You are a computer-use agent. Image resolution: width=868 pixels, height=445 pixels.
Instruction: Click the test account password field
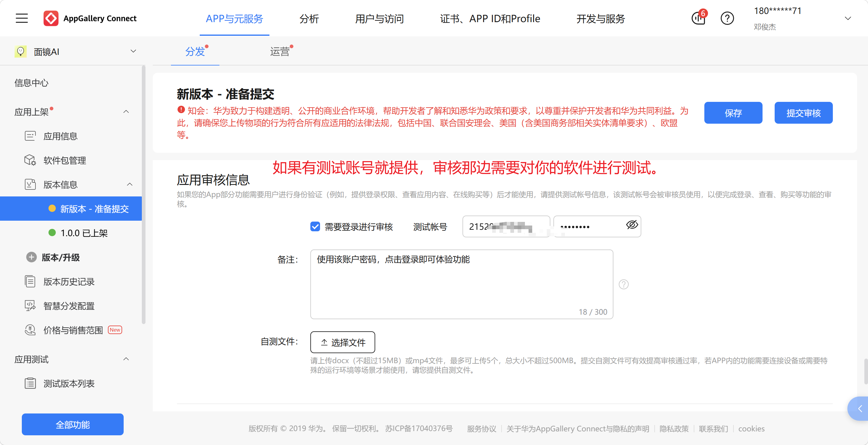pyautogui.click(x=597, y=226)
